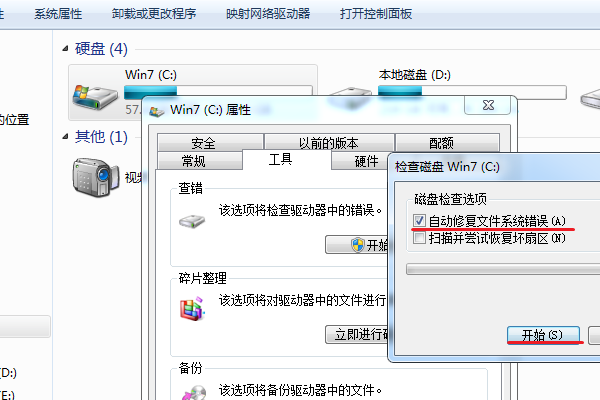This screenshot has height=400, width=600.
Task: Collapse the 其他 (1) group
Action: pyautogui.click(x=65, y=136)
